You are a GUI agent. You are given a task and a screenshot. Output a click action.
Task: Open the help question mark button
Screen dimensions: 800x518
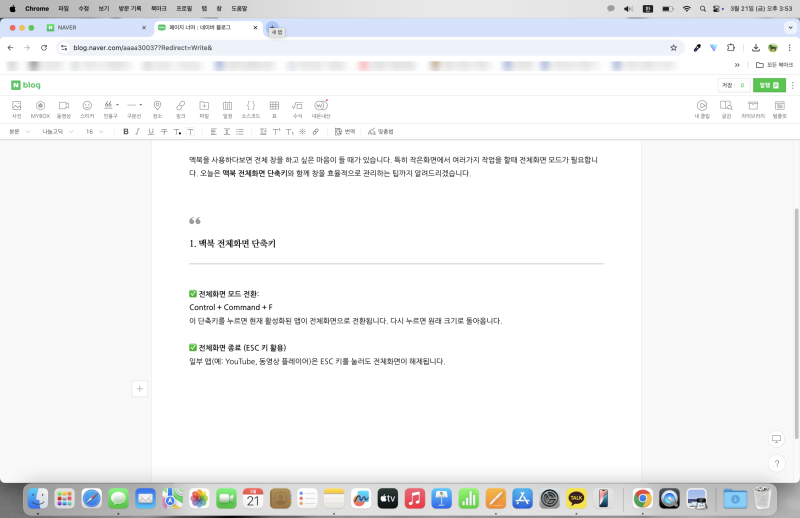(777, 463)
